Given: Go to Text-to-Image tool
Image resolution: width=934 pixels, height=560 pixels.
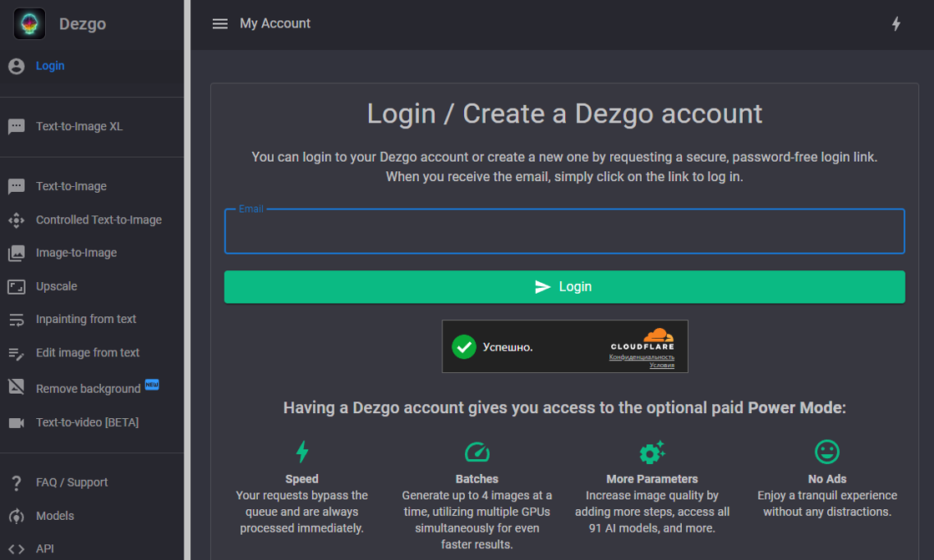Looking at the screenshot, I should 92,186.
